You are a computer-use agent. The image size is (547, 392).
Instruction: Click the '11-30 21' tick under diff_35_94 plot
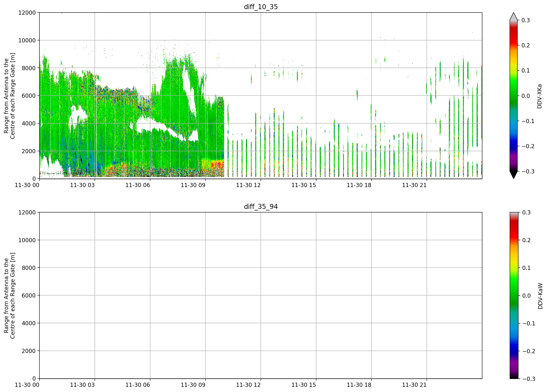pyautogui.click(x=414, y=385)
